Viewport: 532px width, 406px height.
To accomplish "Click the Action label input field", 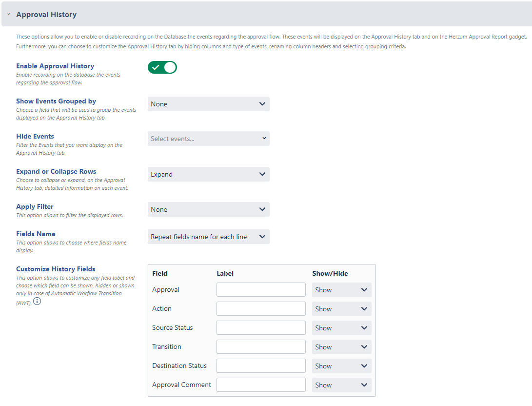I will 261,309.
